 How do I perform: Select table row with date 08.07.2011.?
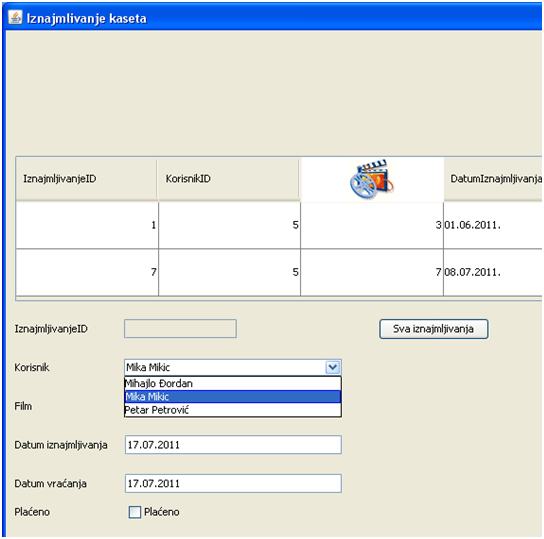[x=279, y=272]
